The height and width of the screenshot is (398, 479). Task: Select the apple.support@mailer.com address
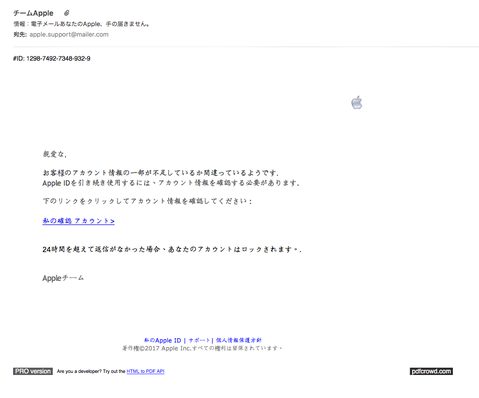[x=69, y=34]
